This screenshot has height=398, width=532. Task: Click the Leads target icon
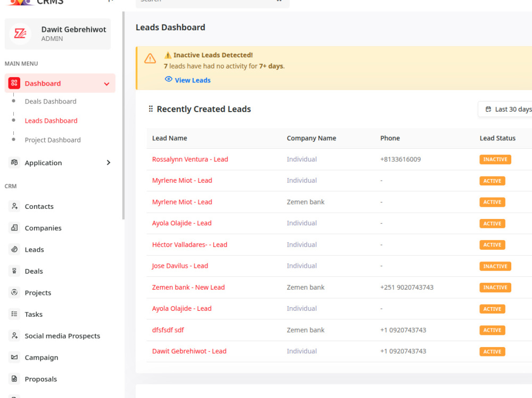[x=14, y=249]
